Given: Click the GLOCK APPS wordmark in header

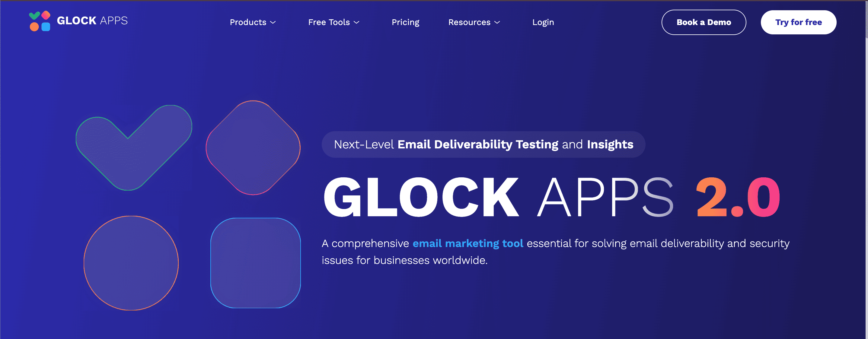Looking at the screenshot, I should 92,21.
